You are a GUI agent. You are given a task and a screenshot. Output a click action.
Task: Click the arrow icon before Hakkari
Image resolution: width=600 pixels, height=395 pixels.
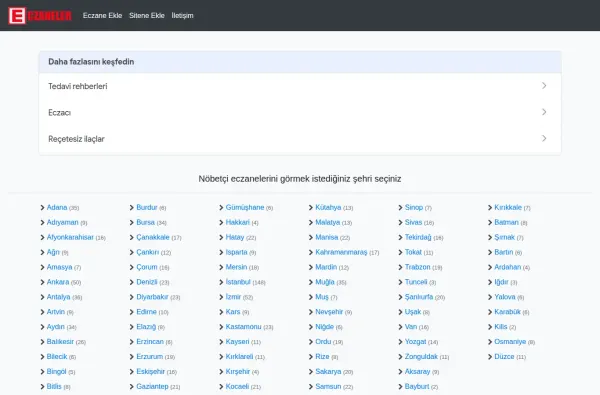click(222, 223)
